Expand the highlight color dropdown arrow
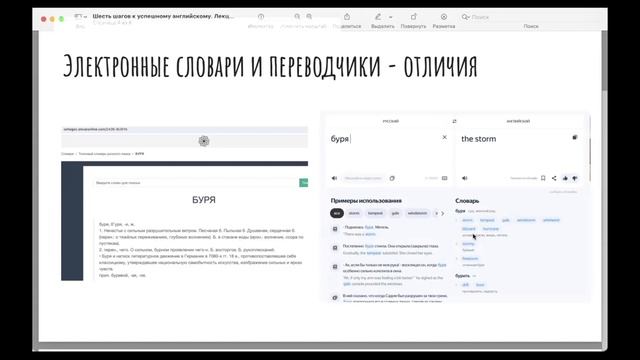640x360 pixels. tap(391, 17)
